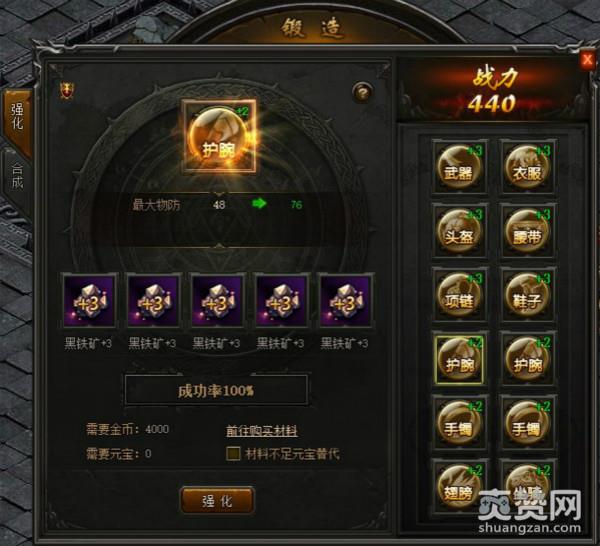The image size is (600, 546).
Task: Click the 成功率100% success rate bar
Action: [216, 390]
